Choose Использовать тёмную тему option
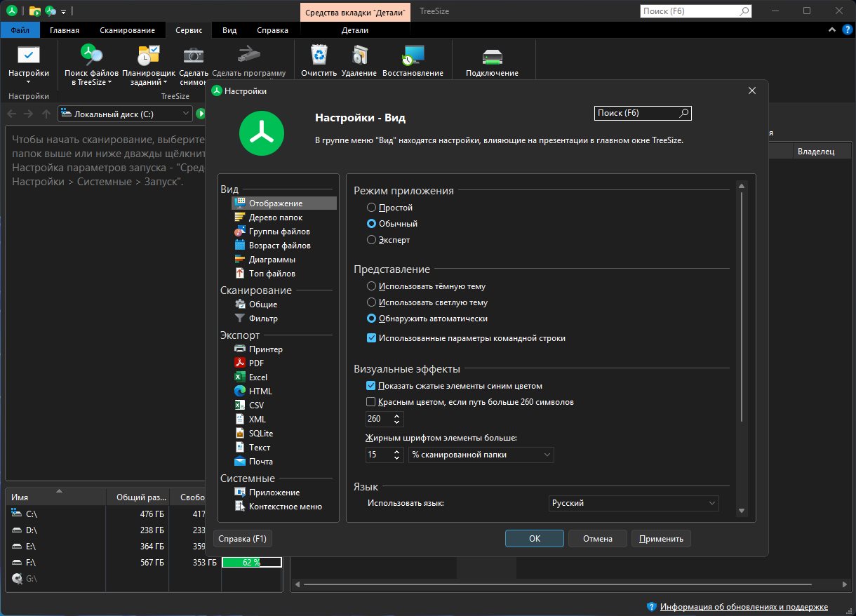Viewport: 856px width, 616px height. point(372,286)
